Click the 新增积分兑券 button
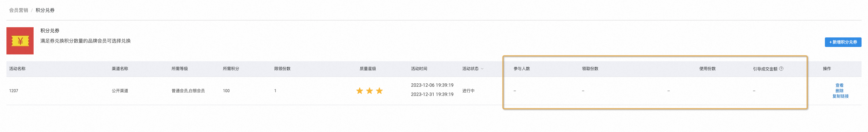868x132 pixels. click(x=843, y=42)
